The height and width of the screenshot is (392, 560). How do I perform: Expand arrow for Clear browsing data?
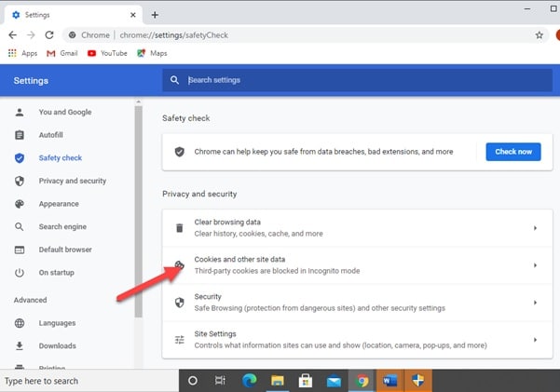(x=535, y=228)
